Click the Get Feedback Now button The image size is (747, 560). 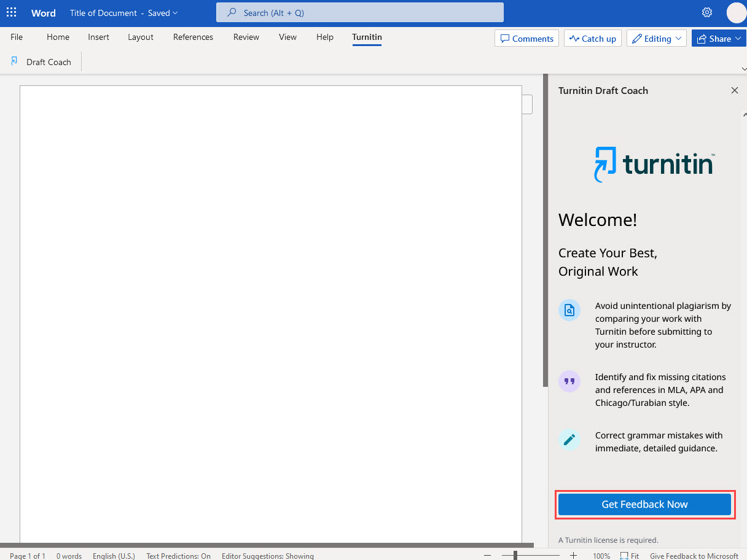644,504
